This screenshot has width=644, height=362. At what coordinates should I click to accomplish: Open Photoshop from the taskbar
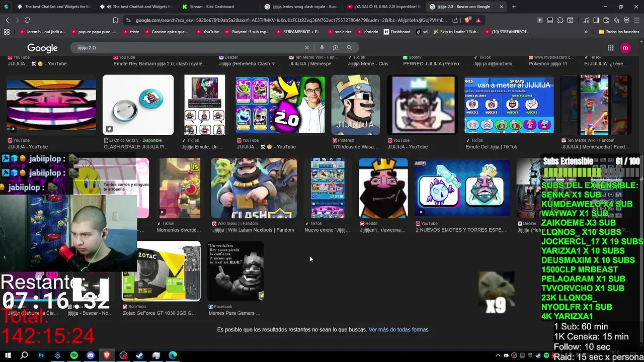(x=41, y=355)
